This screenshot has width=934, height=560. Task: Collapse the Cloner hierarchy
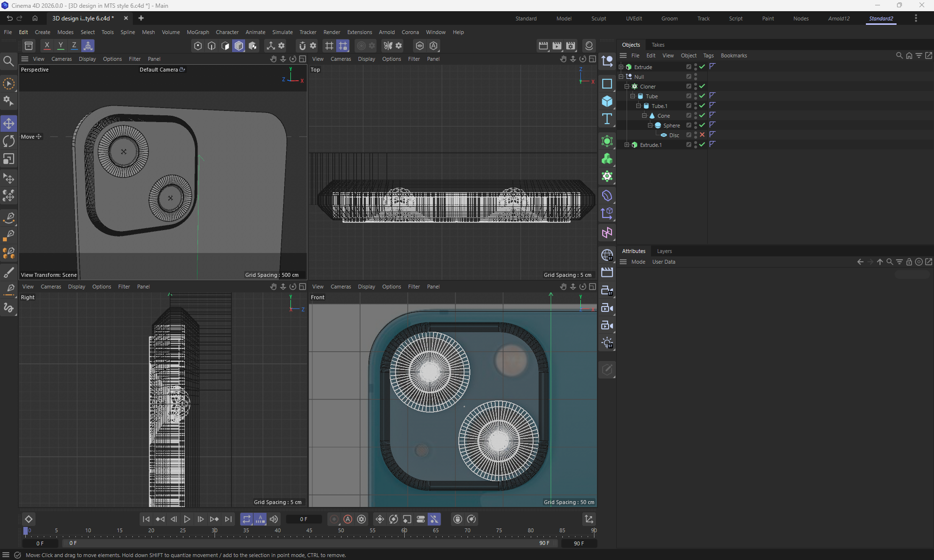627,86
